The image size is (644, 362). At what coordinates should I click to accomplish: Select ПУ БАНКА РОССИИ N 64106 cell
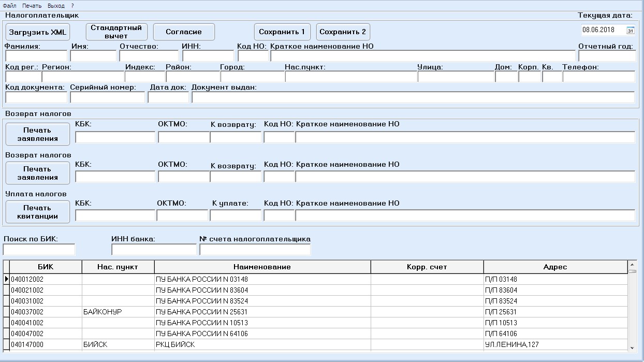262,334
